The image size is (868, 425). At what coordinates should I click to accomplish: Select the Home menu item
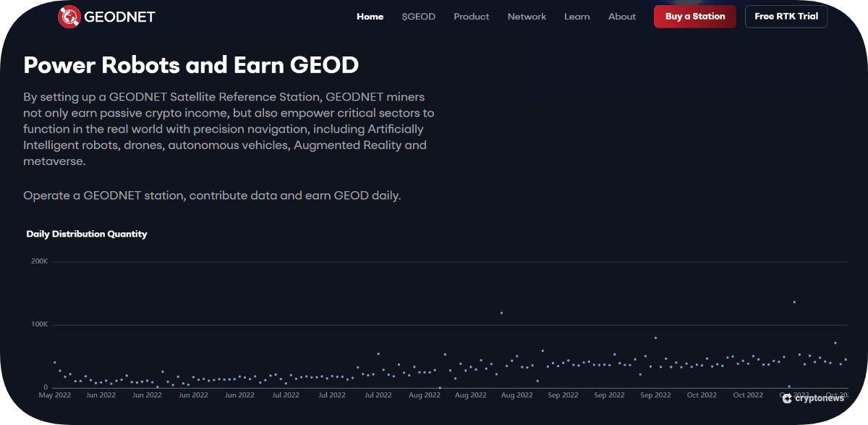370,16
